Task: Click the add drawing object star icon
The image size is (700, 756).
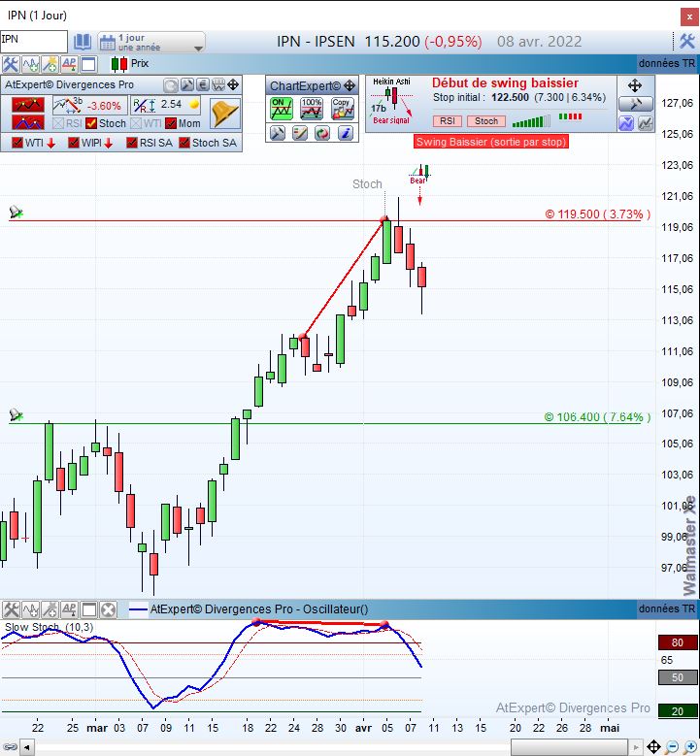Action: (x=50, y=64)
